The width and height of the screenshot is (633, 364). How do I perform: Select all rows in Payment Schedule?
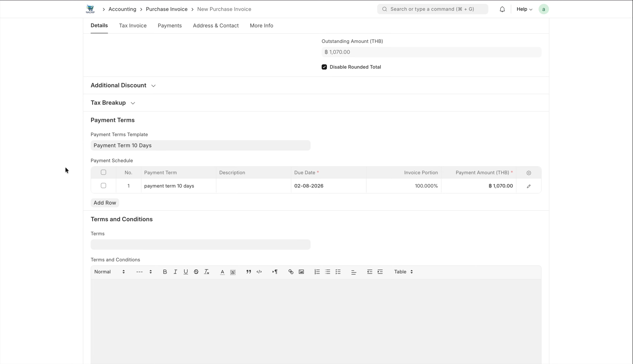(103, 172)
